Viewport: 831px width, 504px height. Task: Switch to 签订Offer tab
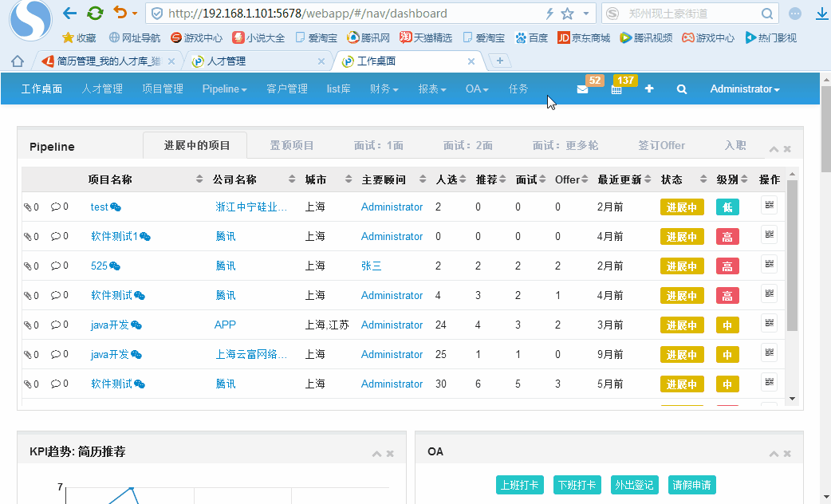661,145
